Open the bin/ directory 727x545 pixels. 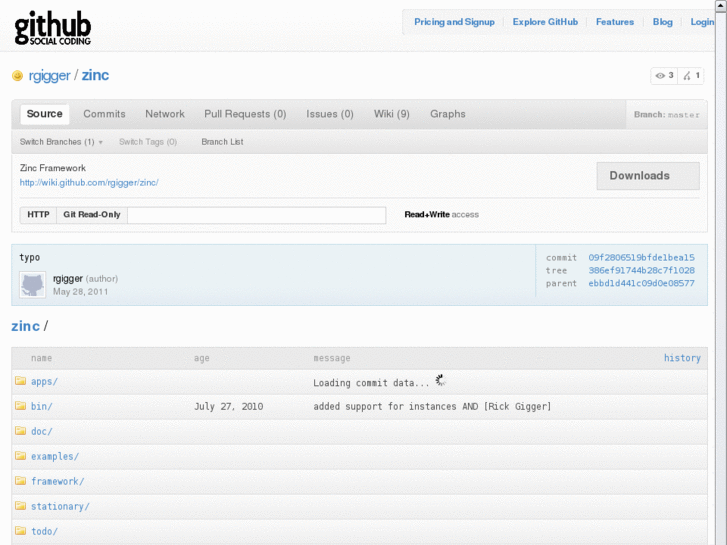[x=42, y=406]
